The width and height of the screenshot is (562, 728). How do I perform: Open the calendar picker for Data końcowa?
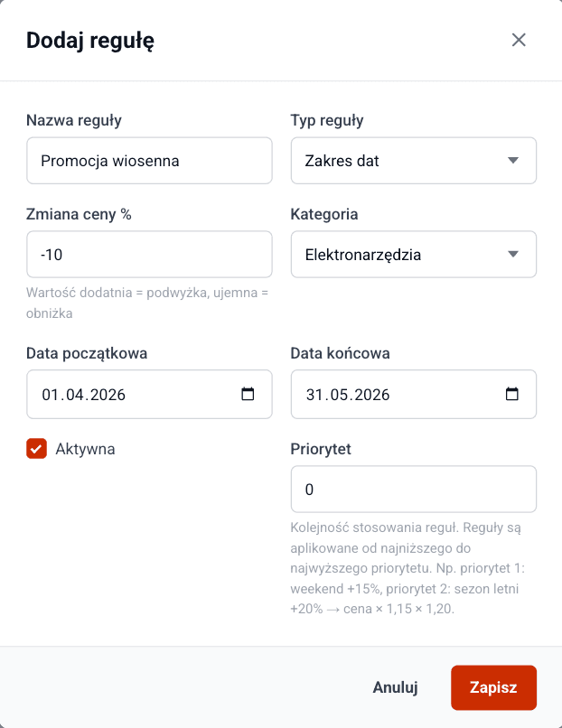coord(512,394)
